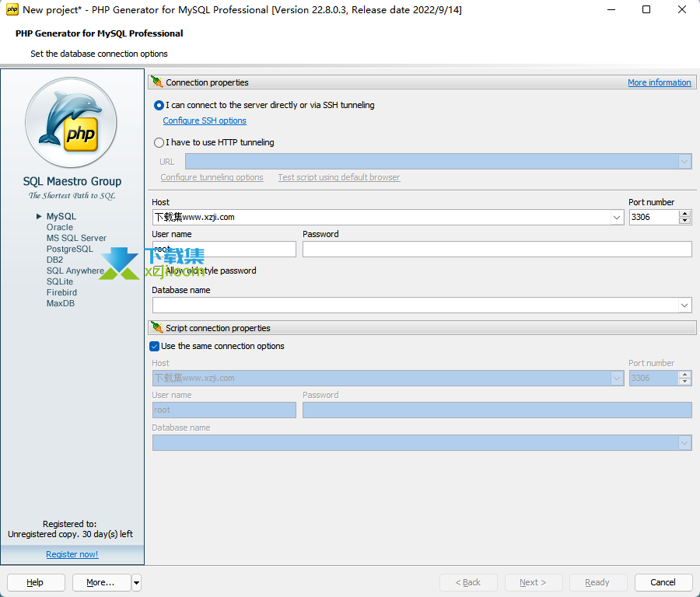Cancel the project wizard

(663, 582)
